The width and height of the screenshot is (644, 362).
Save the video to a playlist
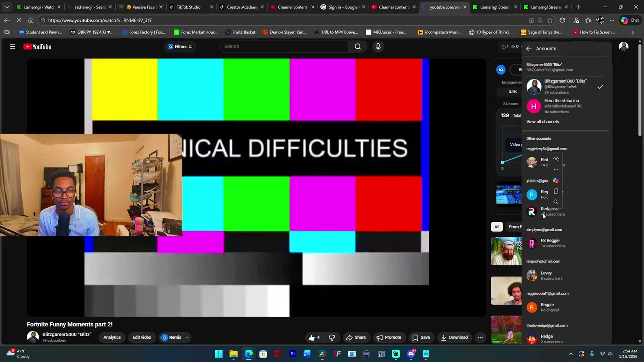(421, 337)
